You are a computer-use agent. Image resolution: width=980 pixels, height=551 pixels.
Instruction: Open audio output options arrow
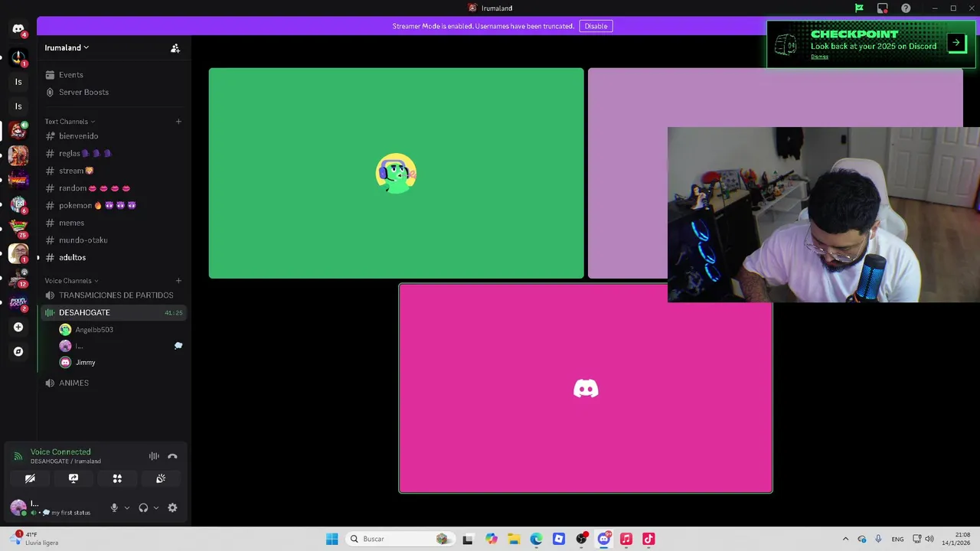(156, 507)
